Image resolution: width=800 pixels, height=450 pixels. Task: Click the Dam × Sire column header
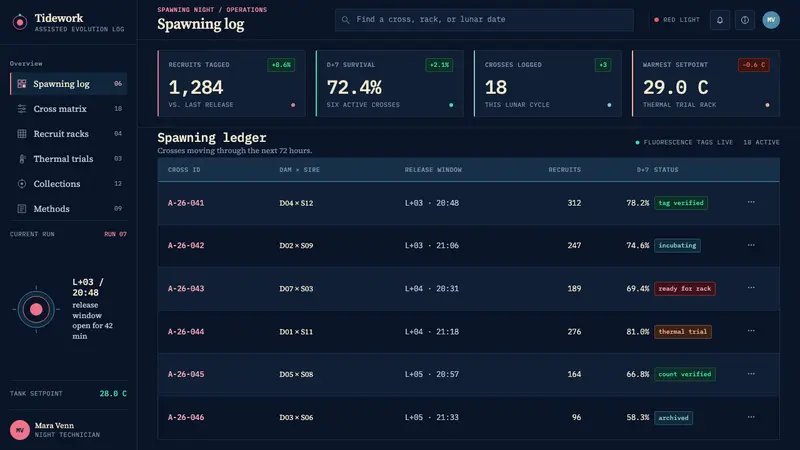(x=299, y=170)
